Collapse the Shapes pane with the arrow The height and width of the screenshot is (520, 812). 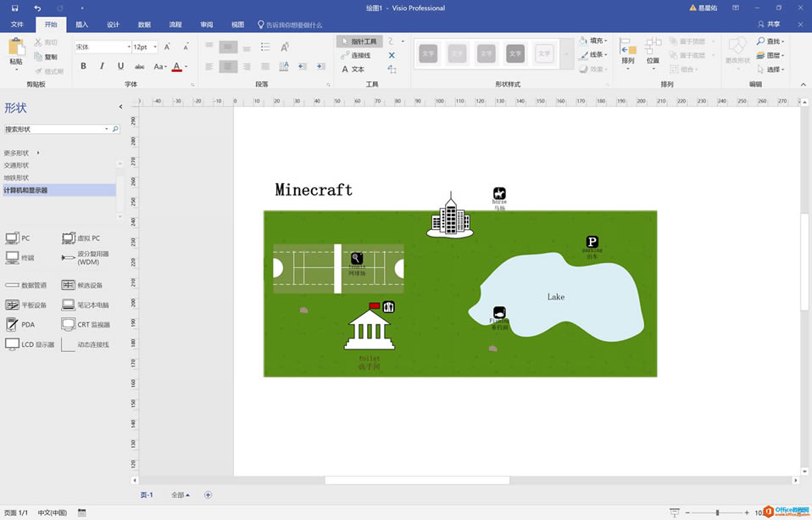120,107
